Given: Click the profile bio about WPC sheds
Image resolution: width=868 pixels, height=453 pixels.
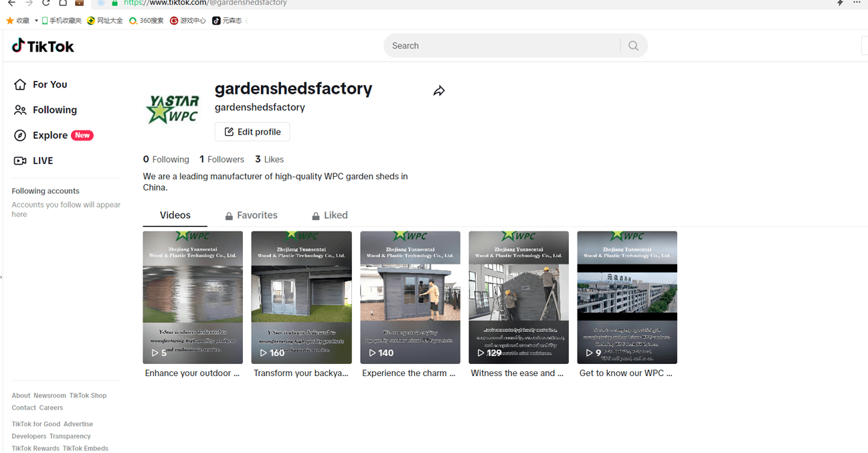Looking at the screenshot, I should [275, 182].
